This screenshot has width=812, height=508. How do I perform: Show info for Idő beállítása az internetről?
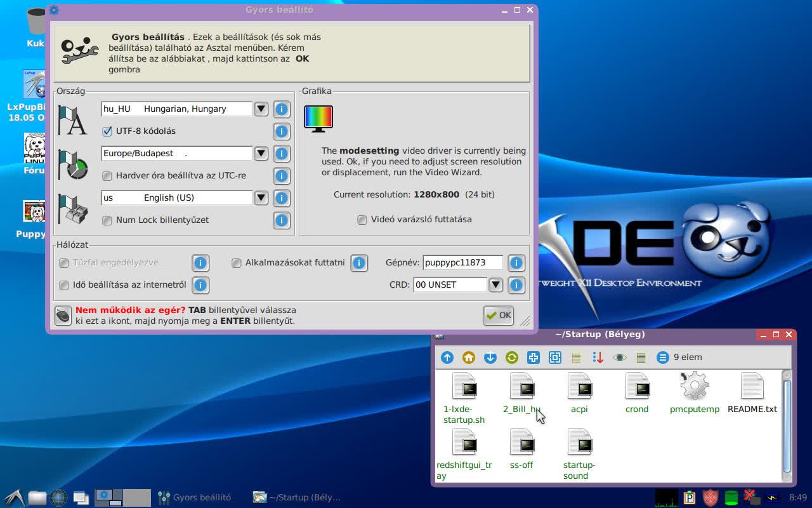click(x=200, y=285)
